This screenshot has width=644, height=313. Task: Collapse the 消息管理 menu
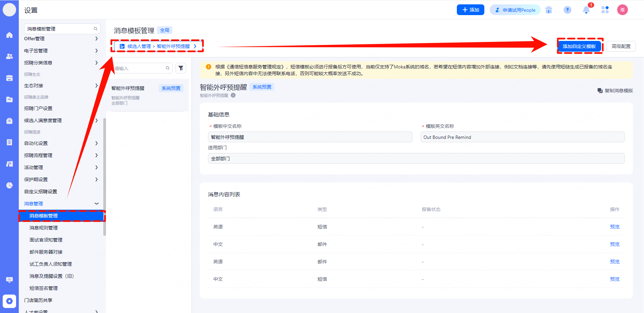click(97, 204)
